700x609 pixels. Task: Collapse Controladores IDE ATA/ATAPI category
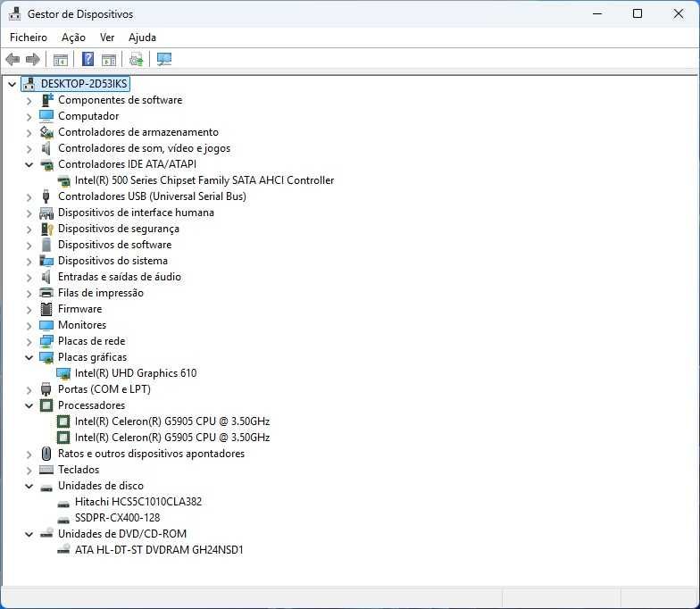[x=29, y=164]
